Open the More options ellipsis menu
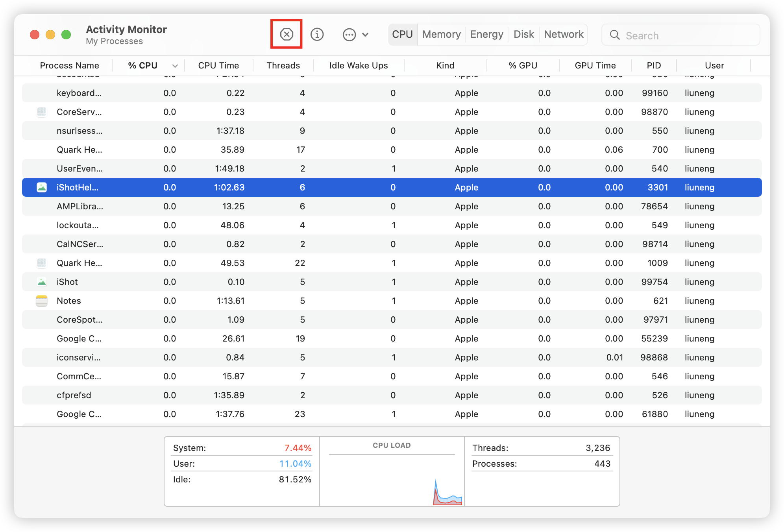Image resolution: width=784 pixels, height=532 pixels. [x=355, y=35]
